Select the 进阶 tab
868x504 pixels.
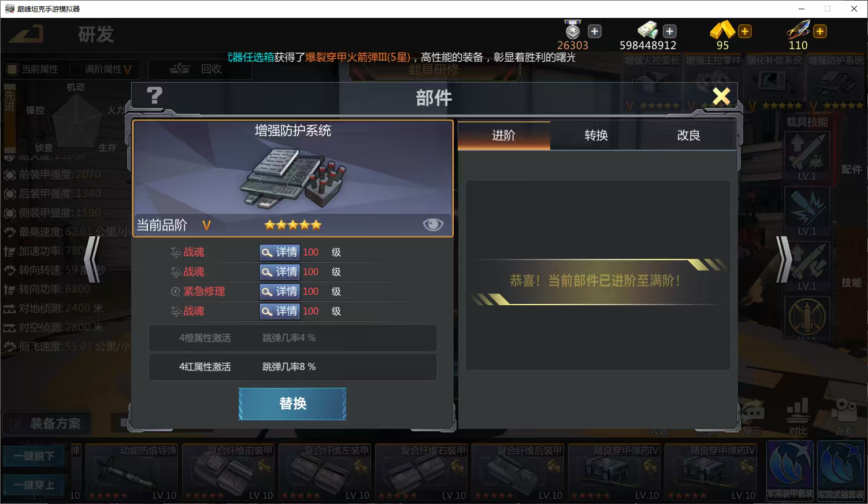(503, 135)
